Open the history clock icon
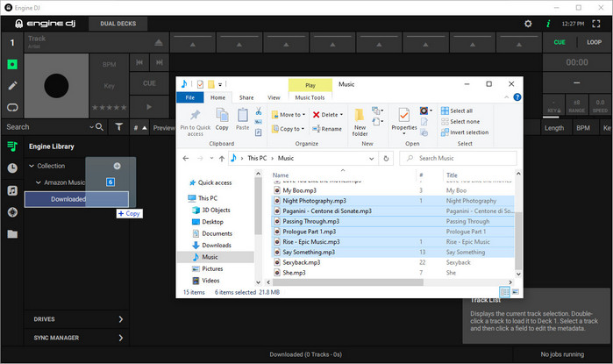The height and width of the screenshot is (364, 613). click(x=12, y=168)
